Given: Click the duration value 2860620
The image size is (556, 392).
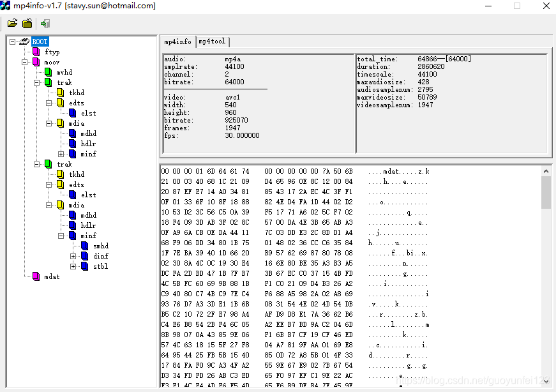Looking at the screenshot, I should pyautogui.click(x=431, y=66).
